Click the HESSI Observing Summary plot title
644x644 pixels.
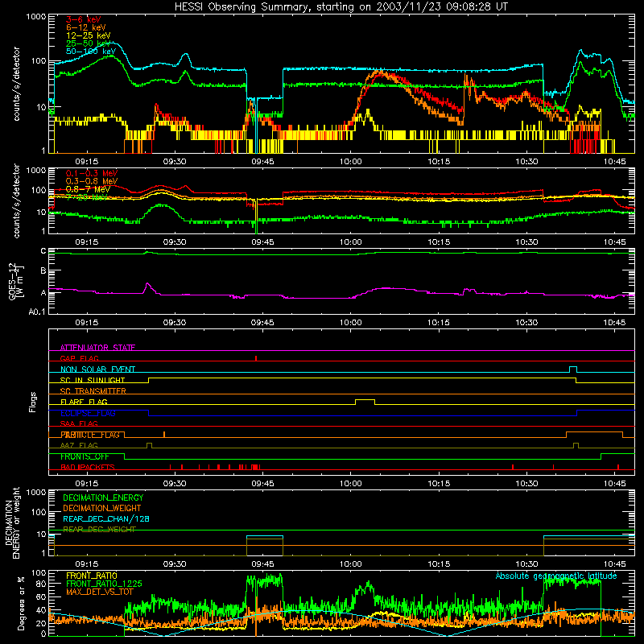click(x=341, y=6)
